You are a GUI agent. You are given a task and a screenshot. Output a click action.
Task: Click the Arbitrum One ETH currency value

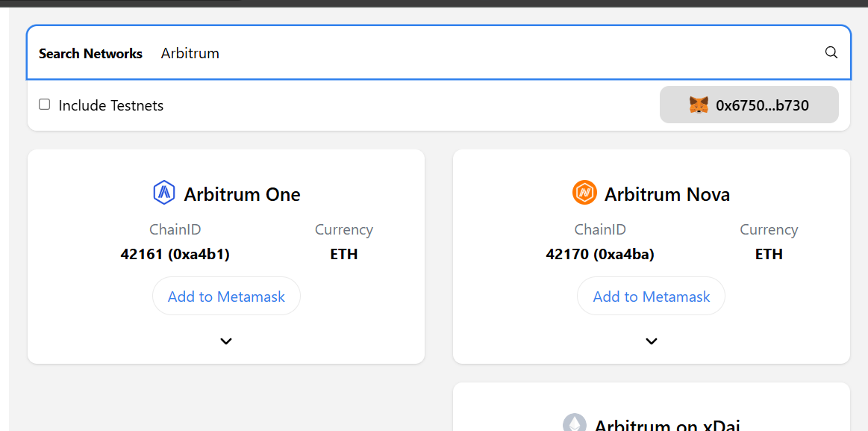point(344,254)
